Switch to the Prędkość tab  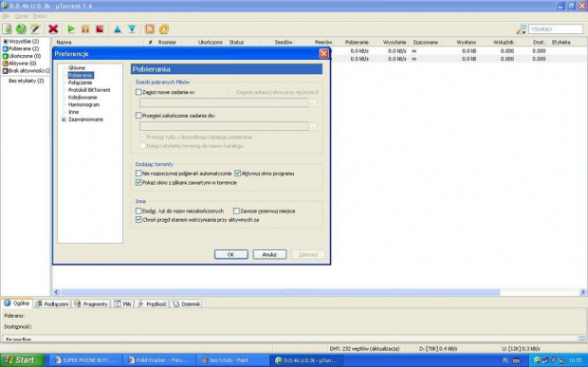tap(153, 304)
